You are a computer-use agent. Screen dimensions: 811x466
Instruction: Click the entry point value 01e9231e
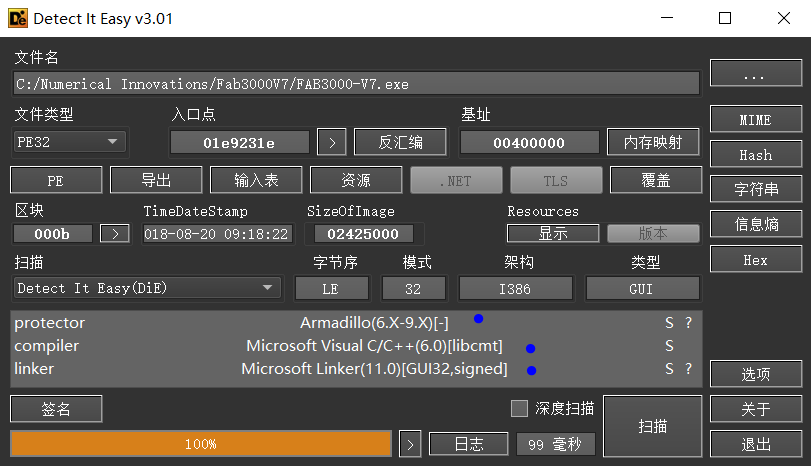pos(239,143)
